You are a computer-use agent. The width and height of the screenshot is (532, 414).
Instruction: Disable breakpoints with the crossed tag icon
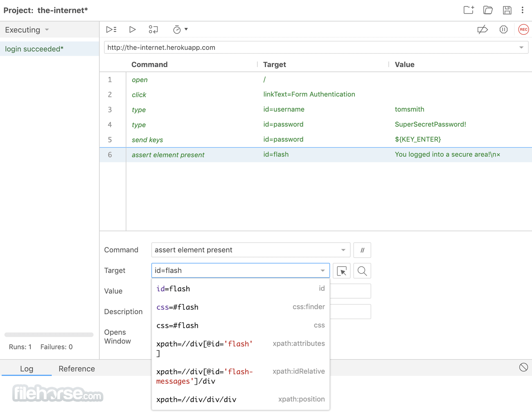coord(482,29)
